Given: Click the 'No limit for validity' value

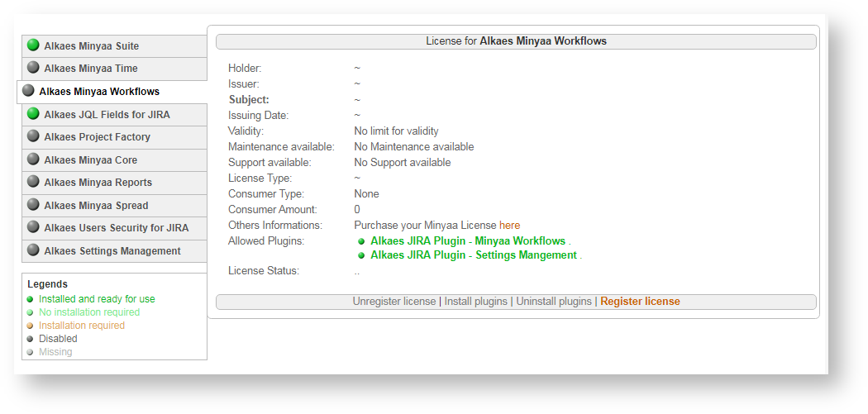Looking at the screenshot, I should (396, 131).
